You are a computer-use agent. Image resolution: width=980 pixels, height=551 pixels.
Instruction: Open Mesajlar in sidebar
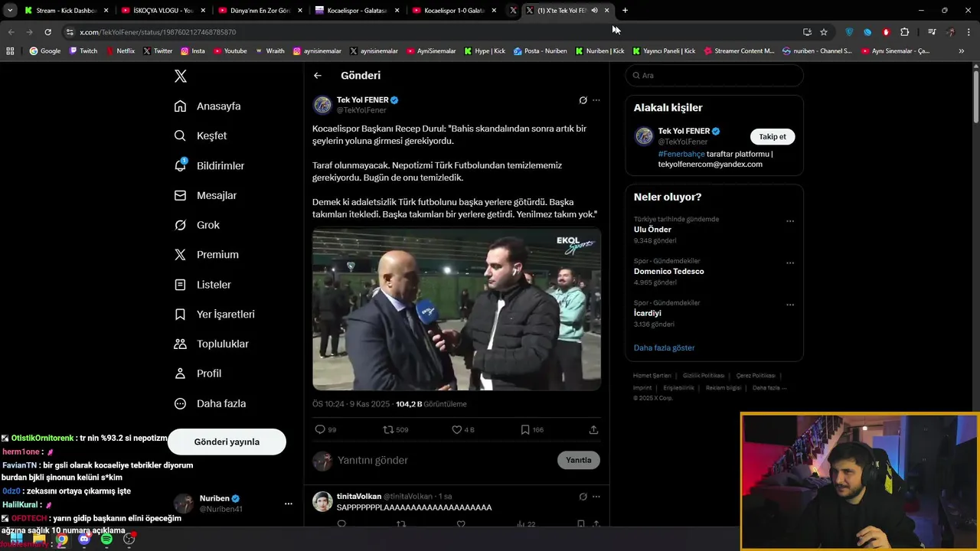205,195
